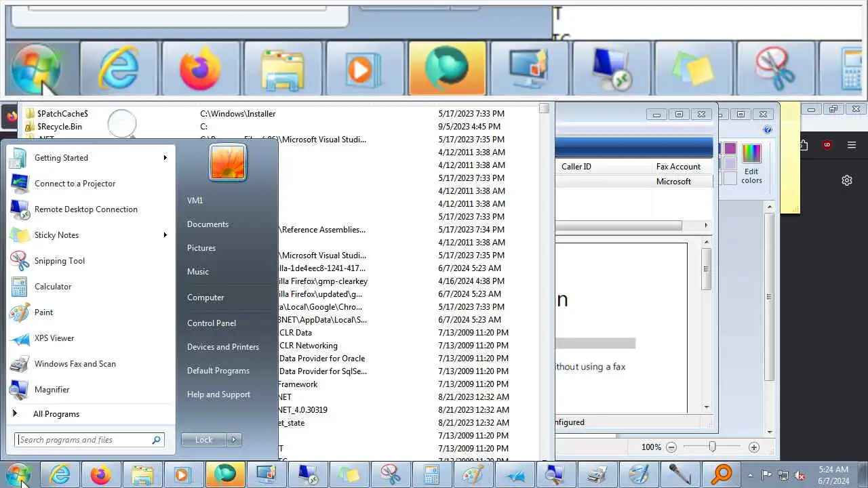Open Edit colors in Paint

pyautogui.click(x=751, y=163)
